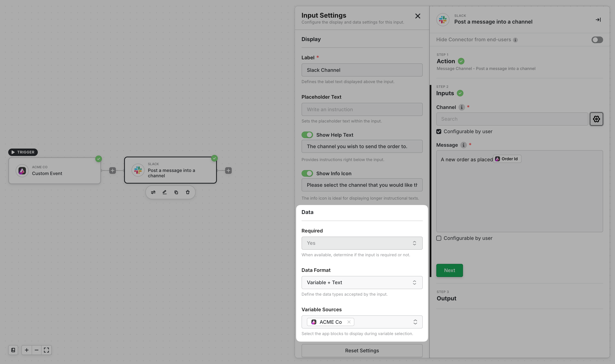615x364 pixels.
Task: Open the Step 1 Action section
Action: [446, 61]
